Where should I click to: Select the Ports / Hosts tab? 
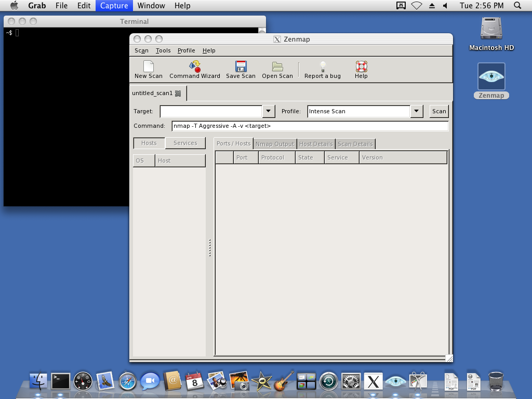pos(233,143)
